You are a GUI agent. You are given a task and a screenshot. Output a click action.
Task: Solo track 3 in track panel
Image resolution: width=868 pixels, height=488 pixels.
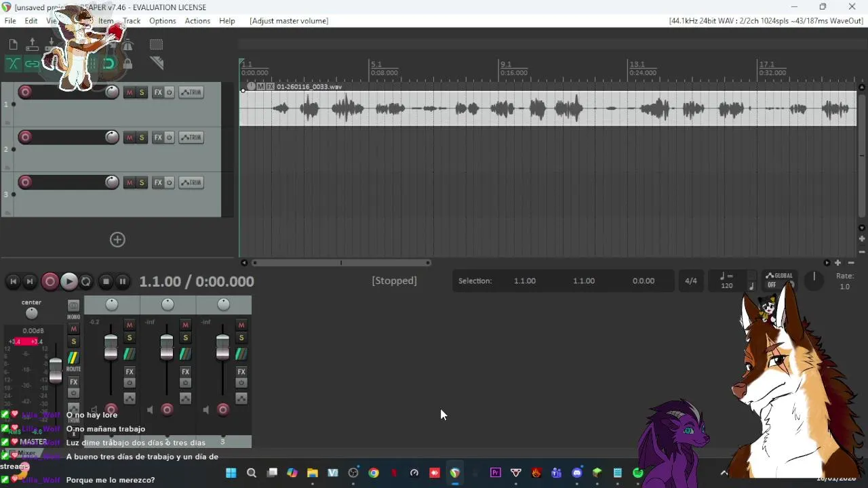(142, 182)
